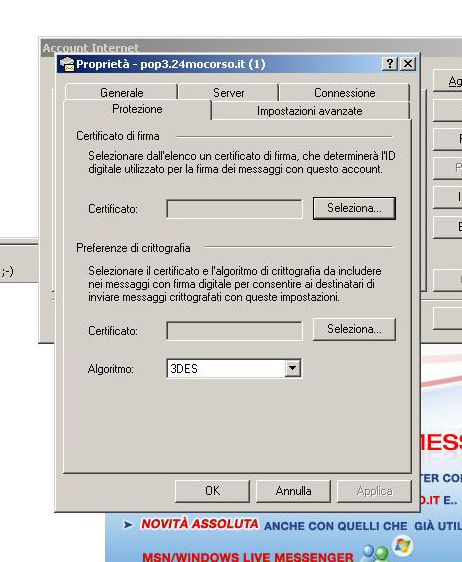Close the Proprietà dialog with X
The height and width of the screenshot is (562, 462).
(x=408, y=64)
